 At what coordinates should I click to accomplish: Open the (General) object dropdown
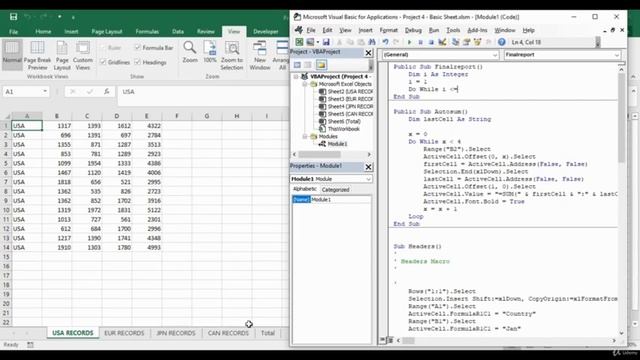pyautogui.click(x=494, y=55)
